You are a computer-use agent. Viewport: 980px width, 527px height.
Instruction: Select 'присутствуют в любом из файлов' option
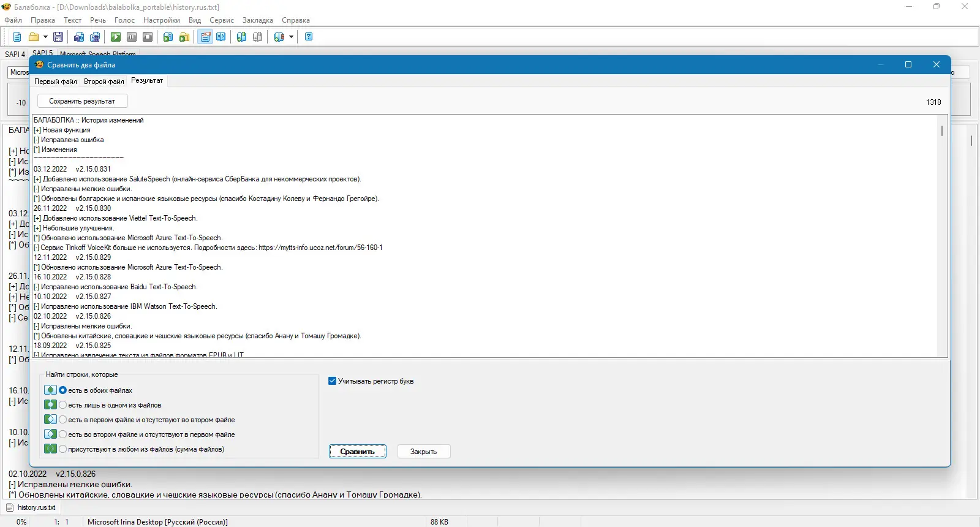[63, 449]
